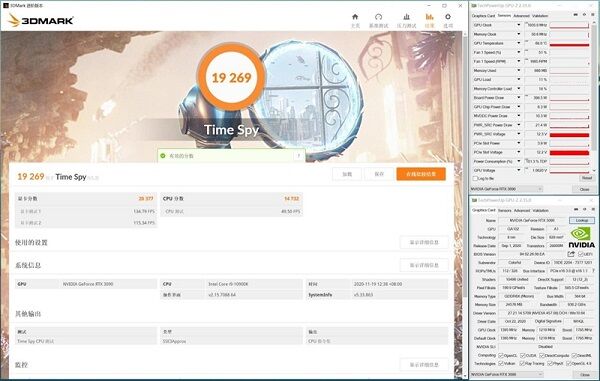Click the Bus Interface question mark icon
Image resolution: width=600 pixels, height=381 pixels.
coord(593,270)
